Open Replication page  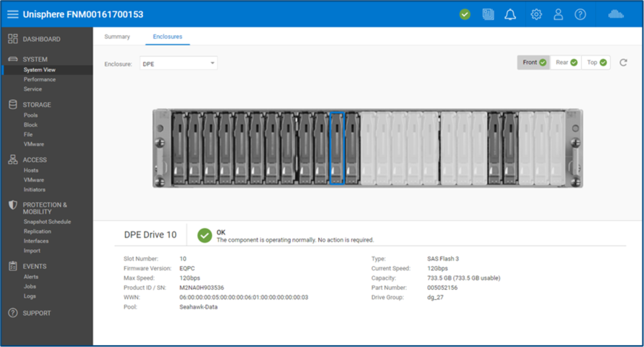(37, 232)
